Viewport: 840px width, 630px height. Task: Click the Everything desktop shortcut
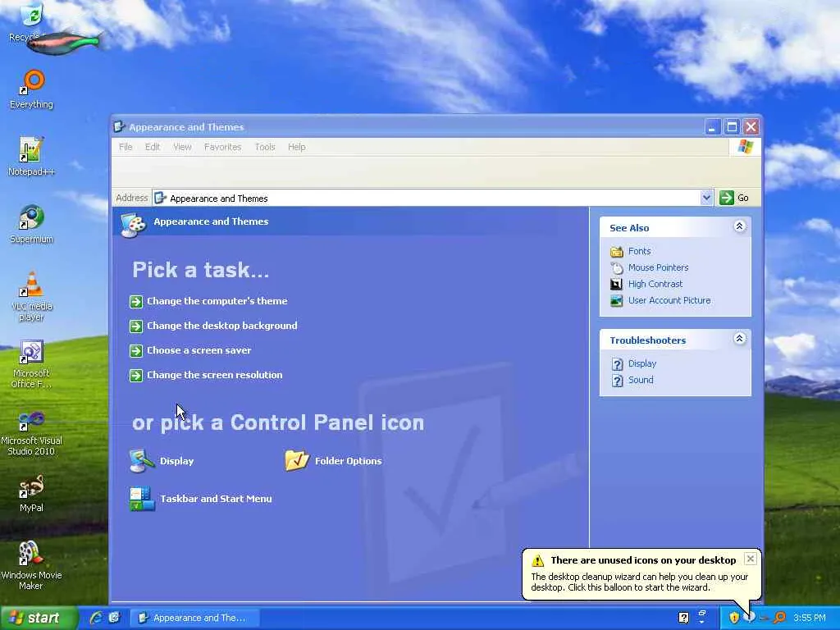click(x=32, y=89)
